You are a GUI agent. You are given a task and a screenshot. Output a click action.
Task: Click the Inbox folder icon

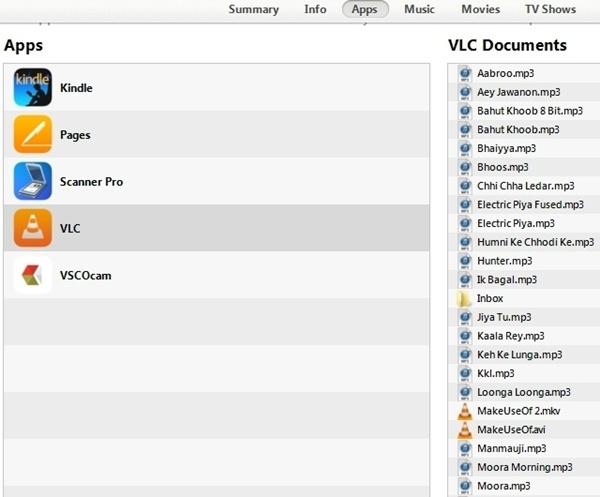(x=464, y=299)
